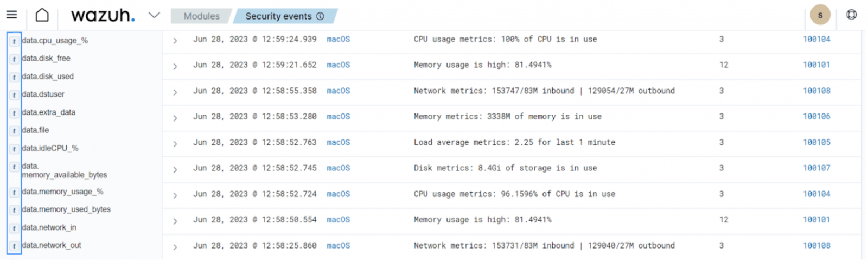Click the Wazuh logo
868x267 pixels.
pyautogui.click(x=103, y=15)
